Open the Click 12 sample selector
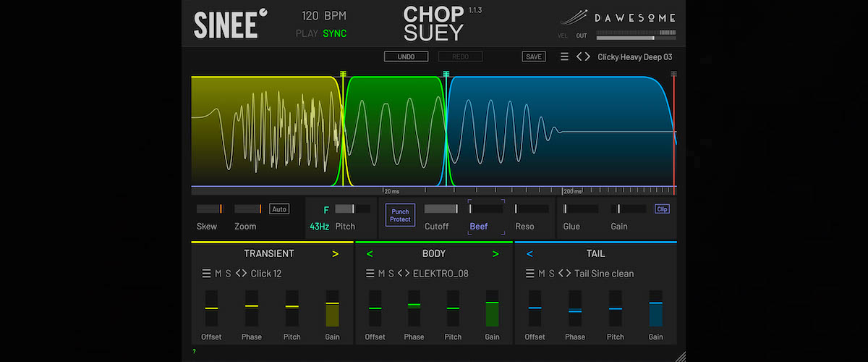The width and height of the screenshot is (868, 362). 266,274
